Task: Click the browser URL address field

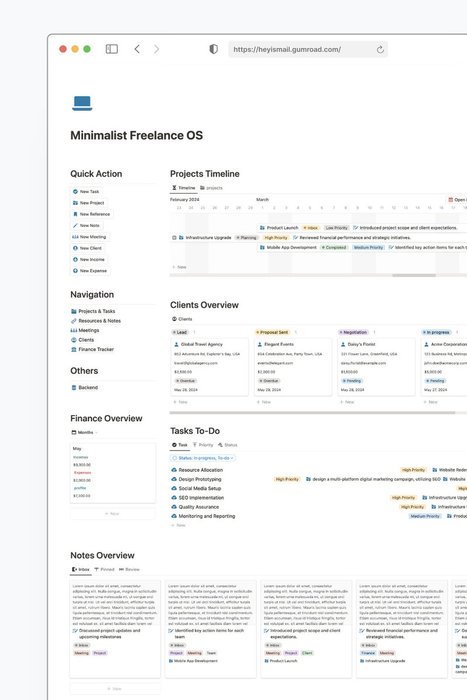Action: (308, 50)
